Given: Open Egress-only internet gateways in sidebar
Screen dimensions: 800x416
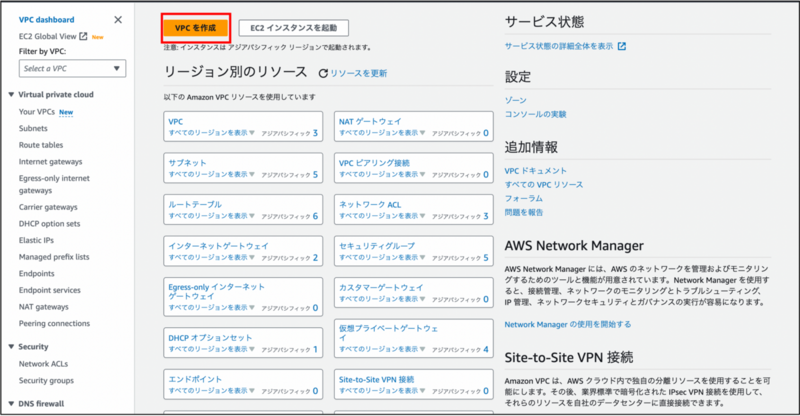Looking at the screenshot, I should (54, 184).
